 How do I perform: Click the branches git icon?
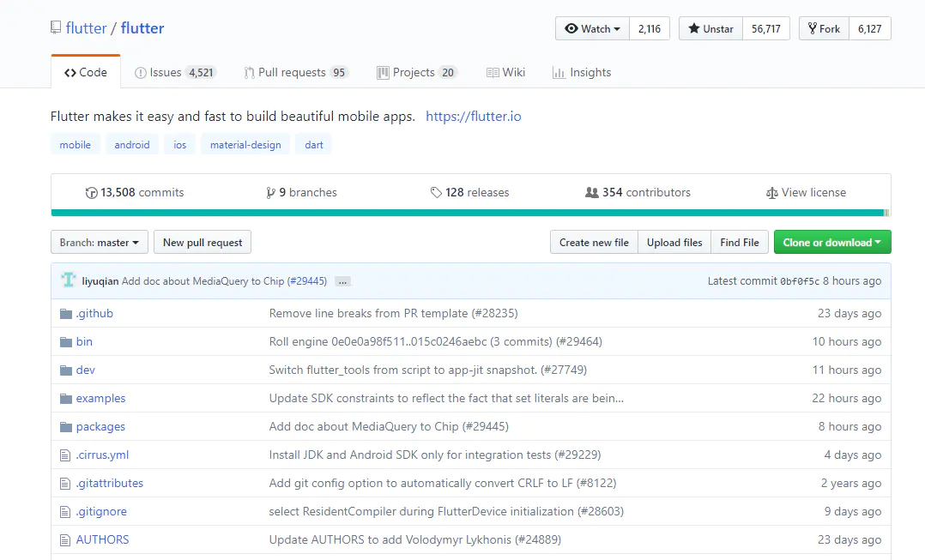pyautogui.click(x=271, y=193)
